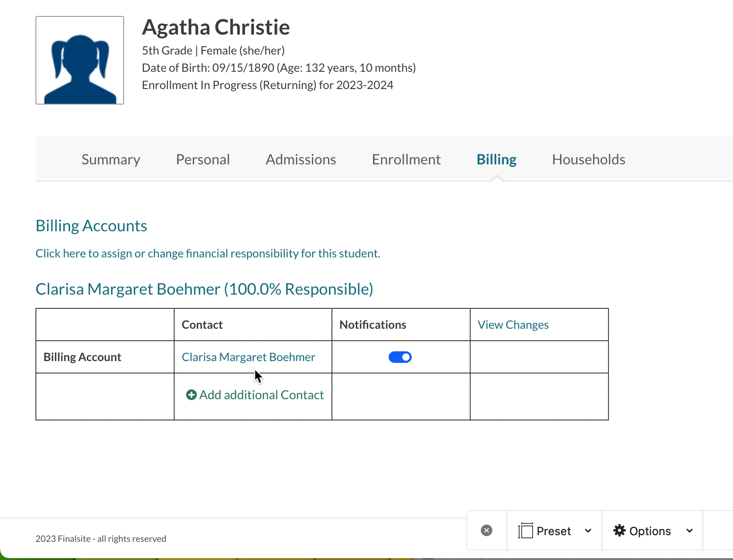
Task: Click Agatha Christie's profile photo
Action: (x=80, y=60)
